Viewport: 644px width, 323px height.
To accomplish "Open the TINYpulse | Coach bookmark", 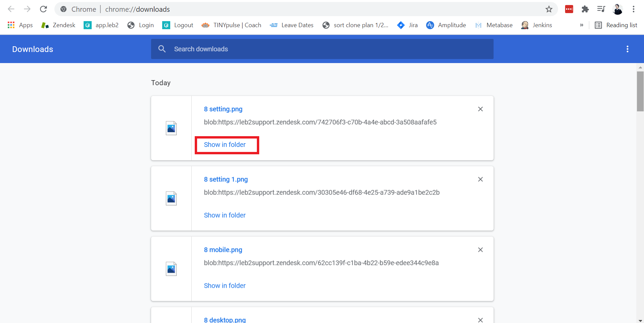I will [x=231, y=25].
